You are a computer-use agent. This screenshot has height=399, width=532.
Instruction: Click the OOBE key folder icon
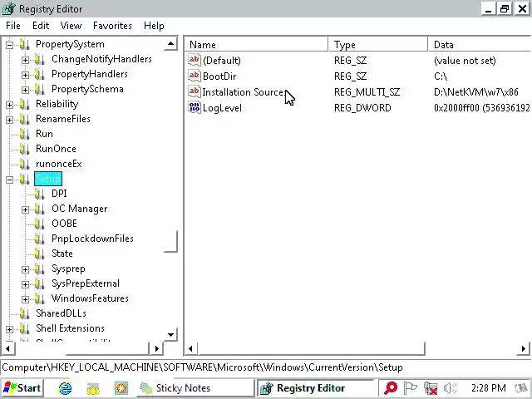pyautogui.click(x=40, y=224)
